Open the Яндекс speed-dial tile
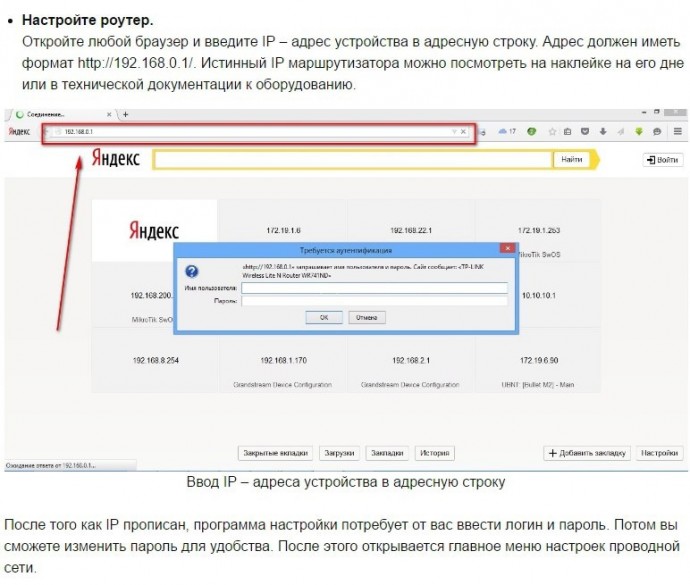 [154, 231]
